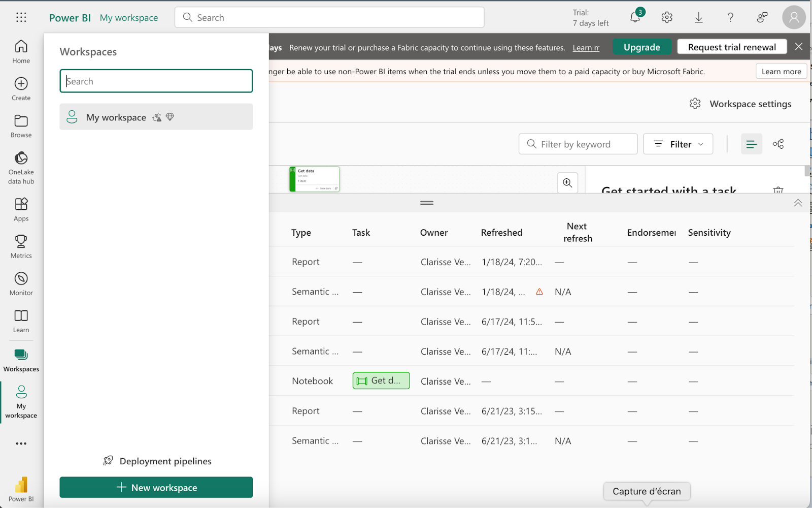This screenshot has width=812, height=508.
Task: Click the Capture d'écran tooltip
Action: click(x=647, y=491)
